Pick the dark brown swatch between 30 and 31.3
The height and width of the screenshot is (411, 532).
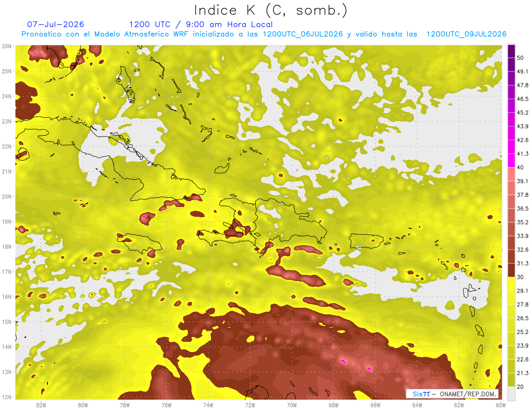pos(512,270)
